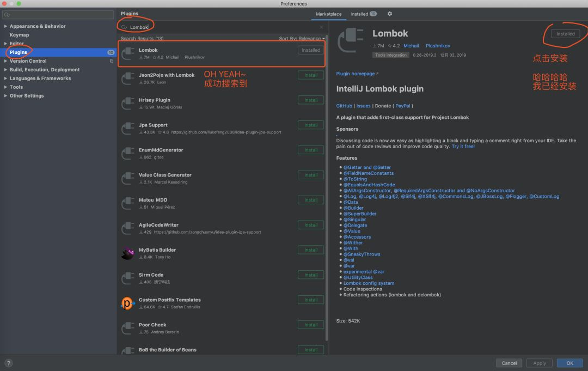Install the EnumMdGenerator plugin
The height and width of the screenshot is (371, 588).
pyautogui.click(x=311, y=150)
